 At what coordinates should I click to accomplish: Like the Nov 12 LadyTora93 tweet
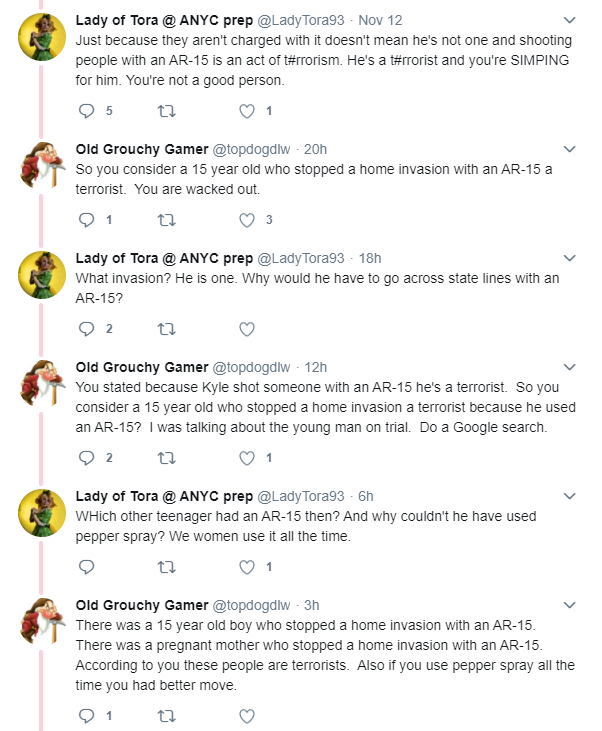[247, 111]
